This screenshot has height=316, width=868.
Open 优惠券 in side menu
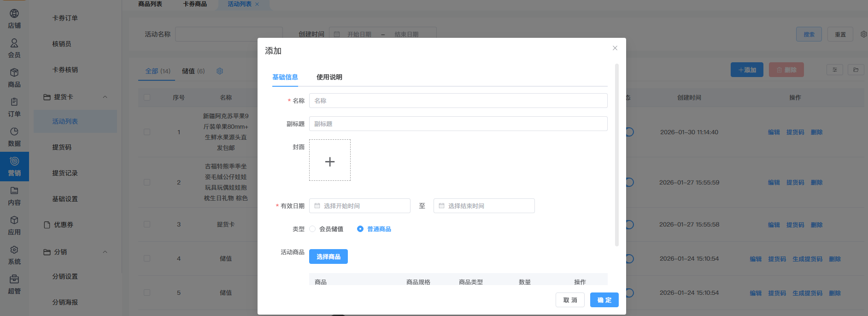(x=64, y=225)
